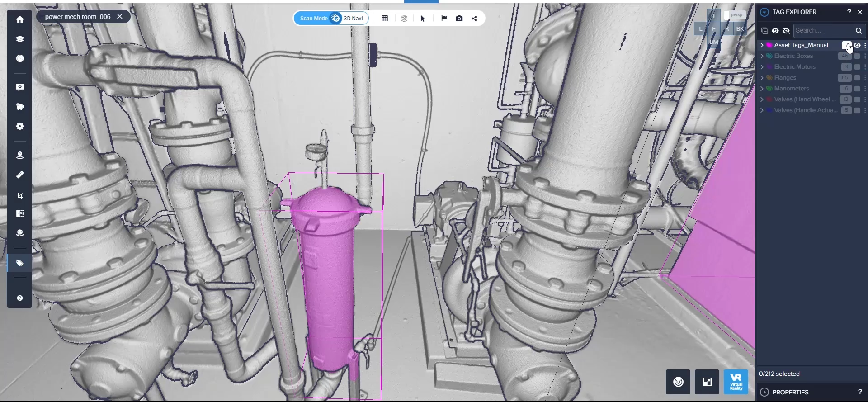Open the tags tool in sidebar
Viewport: 868px width, 402px height.
pos(20,263)
